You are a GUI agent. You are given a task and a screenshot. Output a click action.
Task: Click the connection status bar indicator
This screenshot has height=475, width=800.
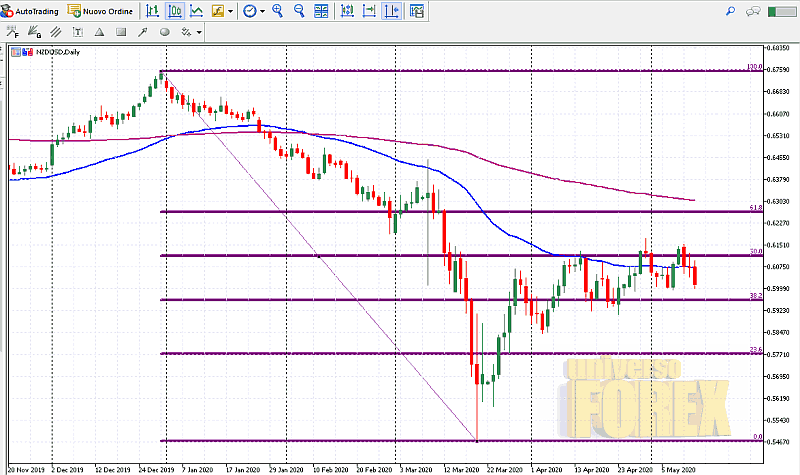pyautogui.click(x=782, y=11)
